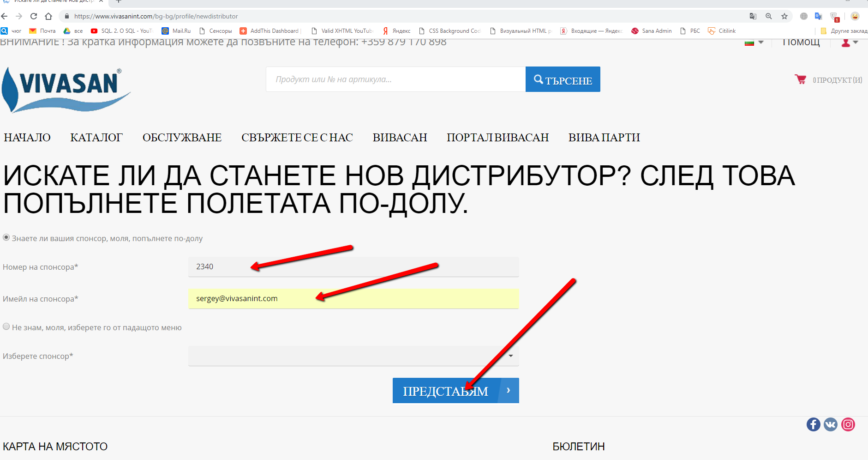Open the СВЪРЖЕТЕ СЕ С НАС menu
The width and height of the screenshot is (868, 460).
coord(297,138)
